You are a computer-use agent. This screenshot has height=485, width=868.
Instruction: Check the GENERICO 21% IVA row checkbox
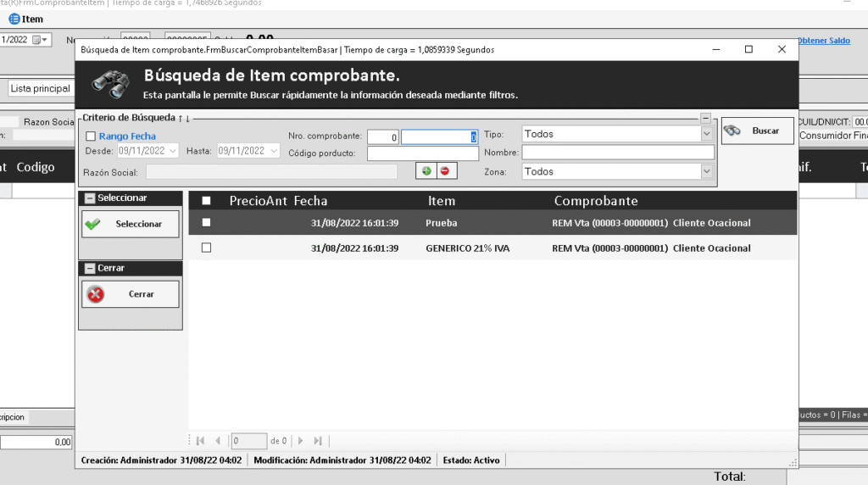coord(206,248)
